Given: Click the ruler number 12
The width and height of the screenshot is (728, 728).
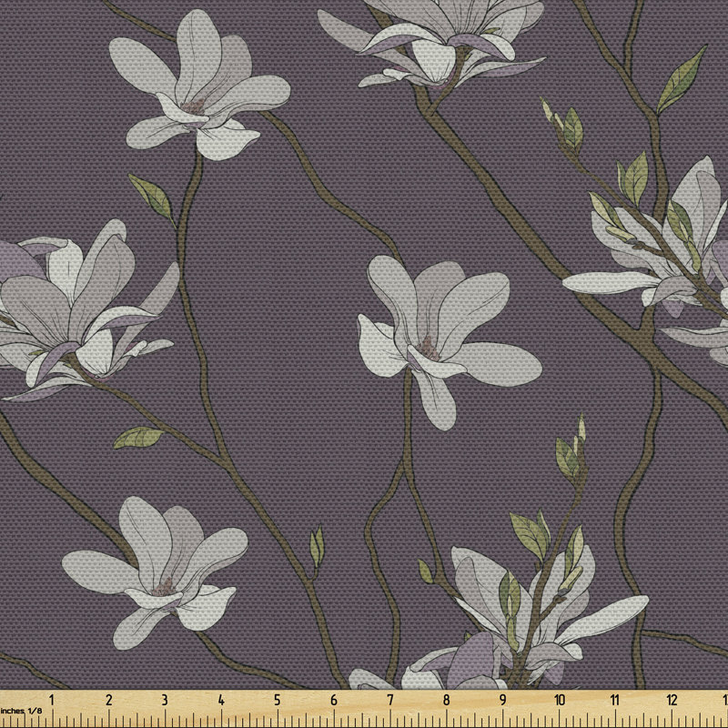Looking at the screenshot, I should [672, 700].
